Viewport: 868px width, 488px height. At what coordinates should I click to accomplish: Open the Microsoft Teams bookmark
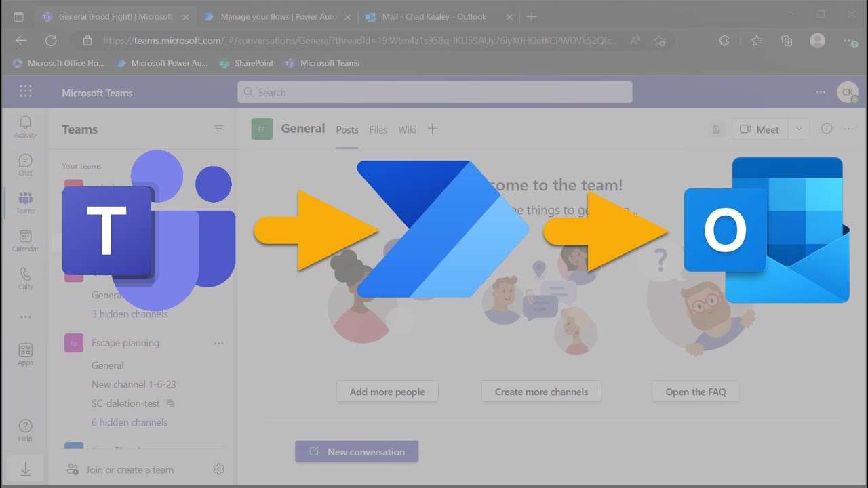point(322,63)
